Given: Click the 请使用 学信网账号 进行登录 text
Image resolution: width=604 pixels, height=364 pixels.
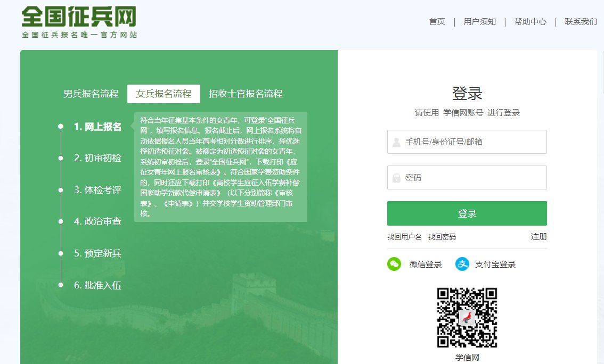Looking at the screenshot, I should coord(467,113).
